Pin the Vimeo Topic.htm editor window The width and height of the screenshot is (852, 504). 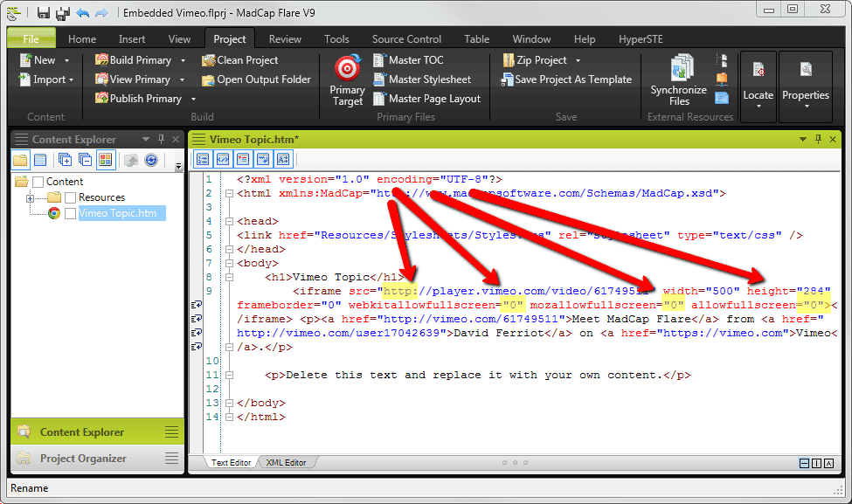pos(818,139)
